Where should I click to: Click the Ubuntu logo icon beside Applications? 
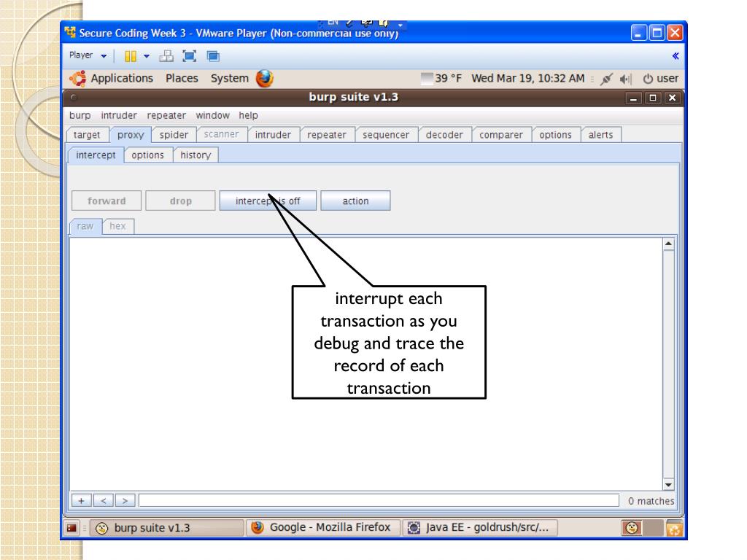coord(77,79)
